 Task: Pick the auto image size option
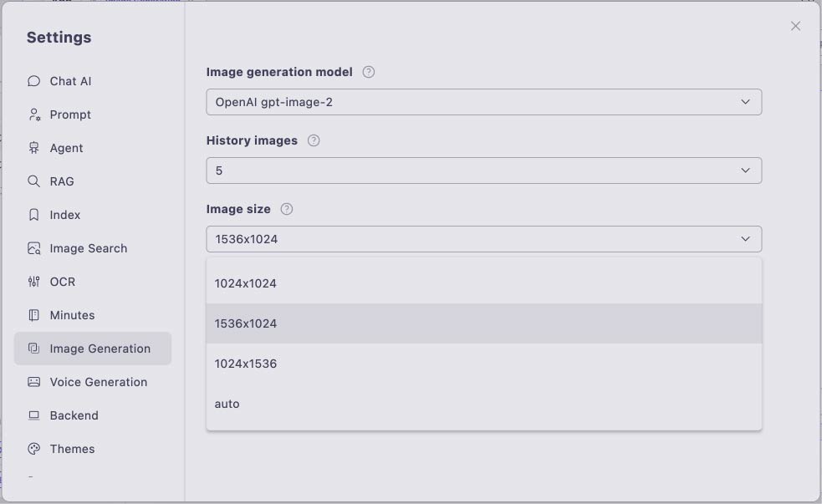point(484,404)
